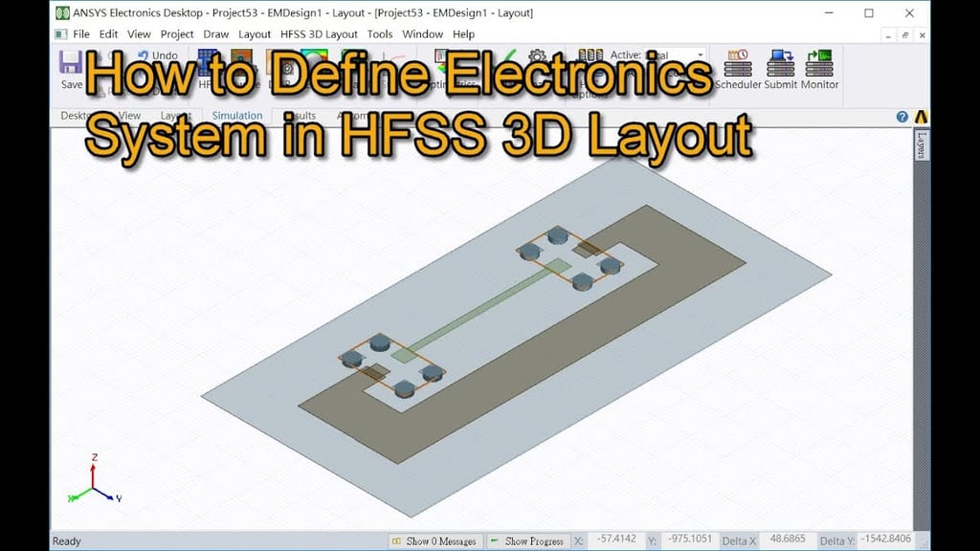Open the simulation Options gear icon
This screenshot has width=980, height=551.
tap(537, 55)
